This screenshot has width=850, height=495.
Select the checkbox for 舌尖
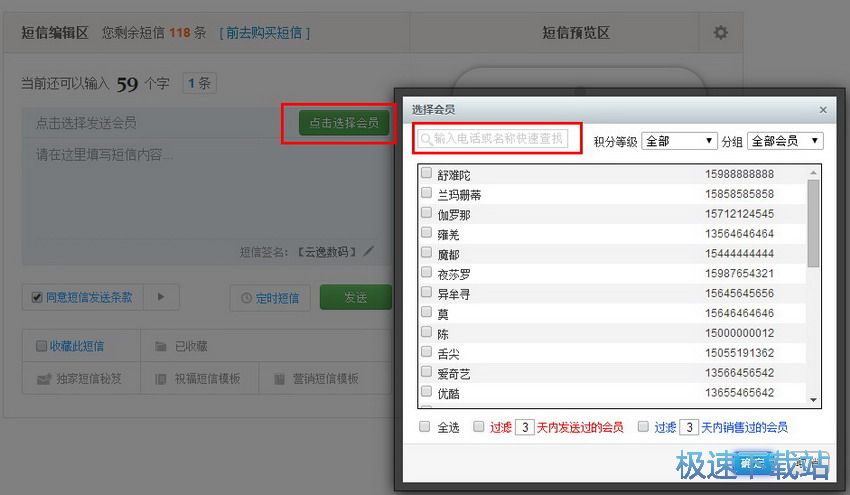pyautogui.click(x=427, y=352)
